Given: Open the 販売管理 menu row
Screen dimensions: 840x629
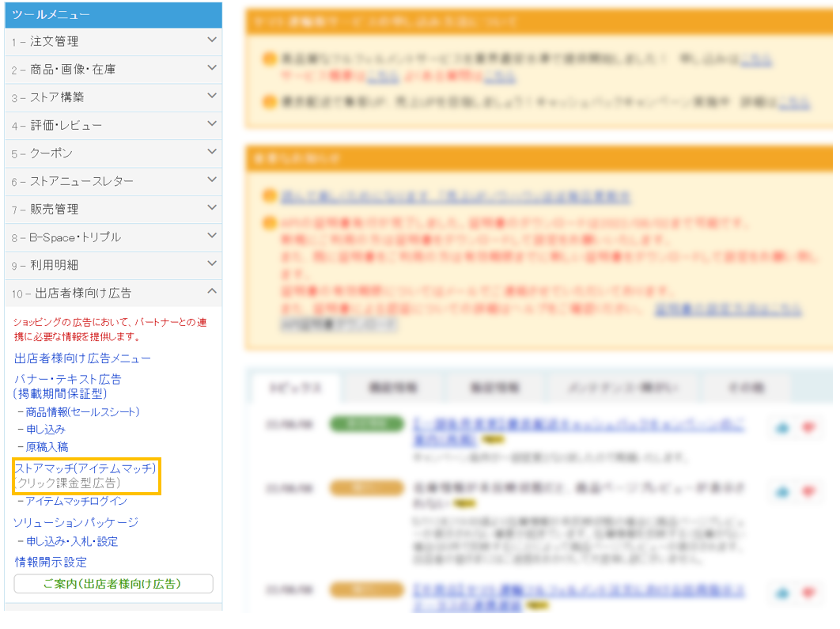Looking at the screenshot, I should pos(114,209).
